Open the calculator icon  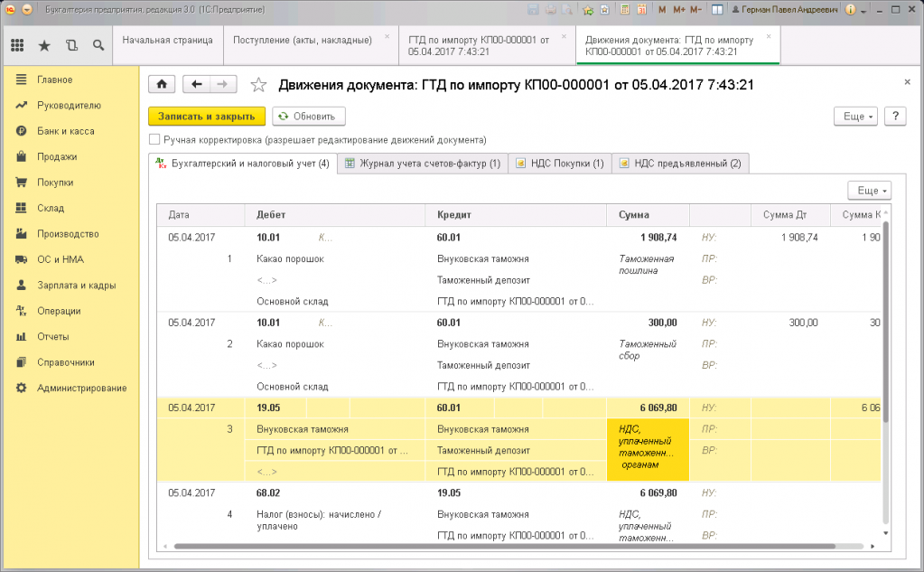click(x=625, y=9)
